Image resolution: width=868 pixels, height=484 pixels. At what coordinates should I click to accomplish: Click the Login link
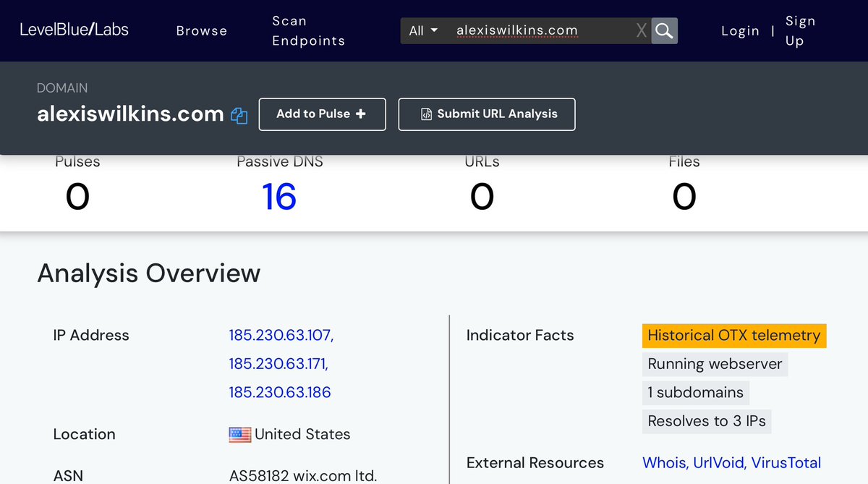point(740,30)
